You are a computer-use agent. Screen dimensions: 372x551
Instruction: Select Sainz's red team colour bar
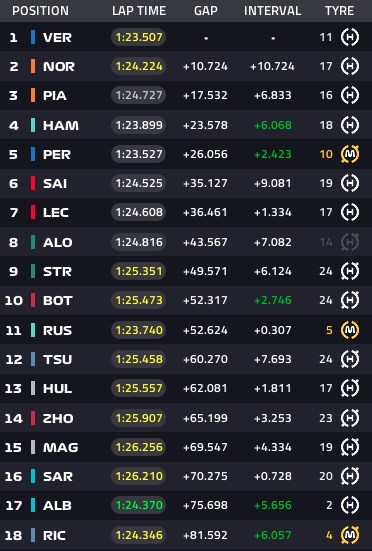(x=33, y=183)
